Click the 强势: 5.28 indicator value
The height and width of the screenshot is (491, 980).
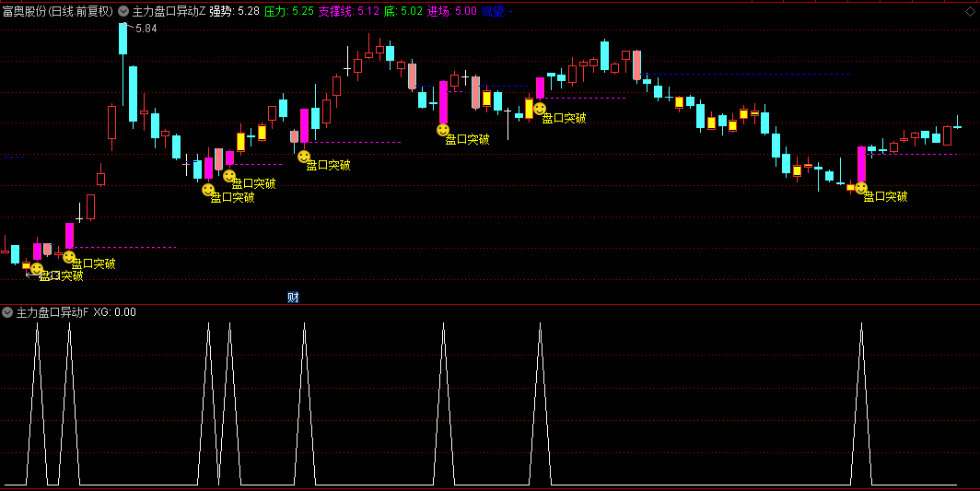pos(234,12)
